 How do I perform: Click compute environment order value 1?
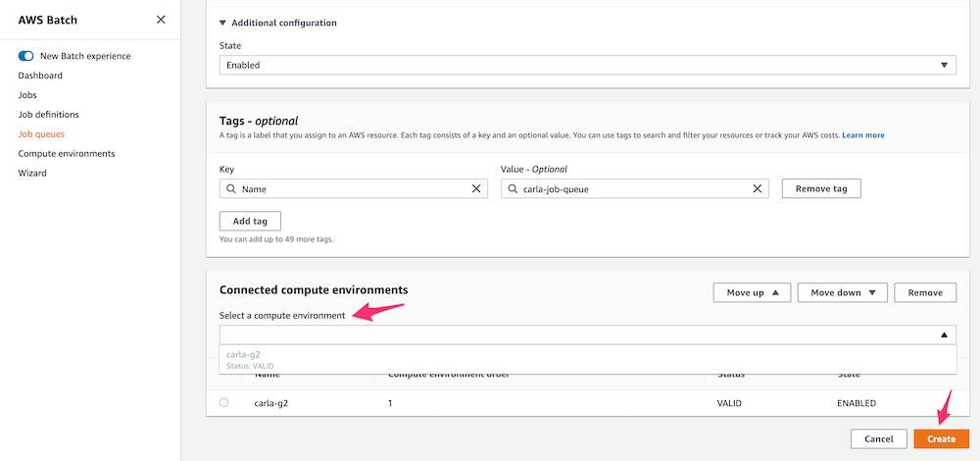389,403
